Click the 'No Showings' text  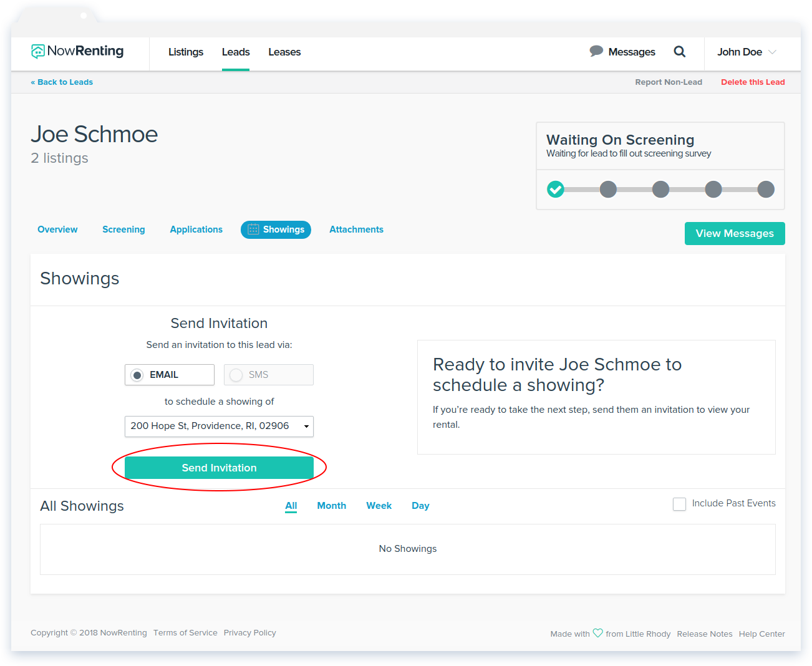pyautogui.click(x=408, y=549)
